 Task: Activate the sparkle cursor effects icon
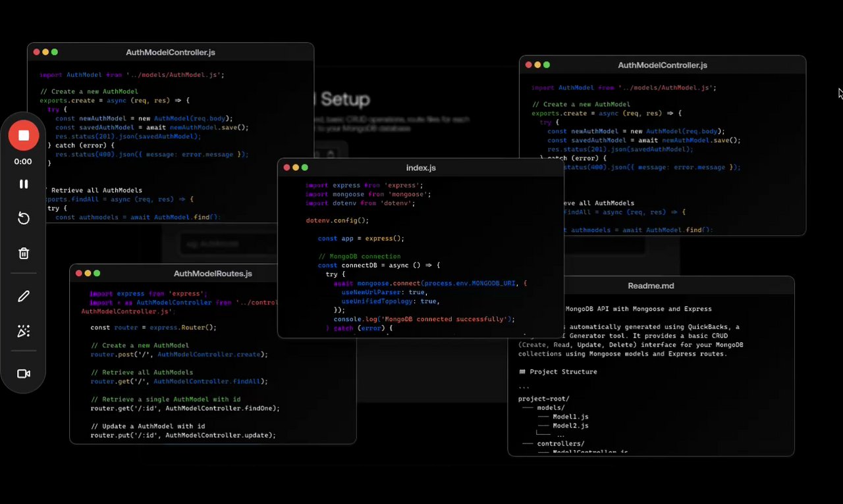tap(24, 331)
